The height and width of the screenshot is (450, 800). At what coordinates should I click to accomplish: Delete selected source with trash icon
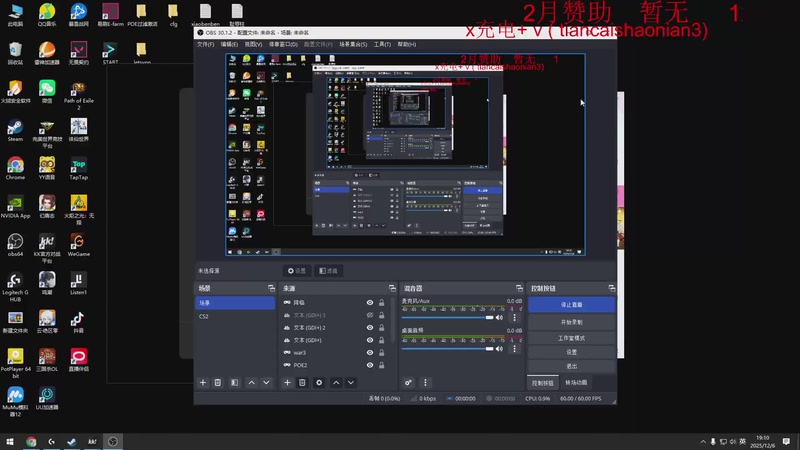302,383
